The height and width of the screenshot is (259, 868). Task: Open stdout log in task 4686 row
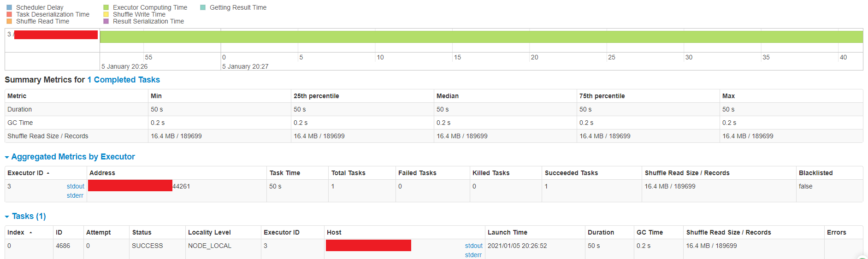(474, 246)
